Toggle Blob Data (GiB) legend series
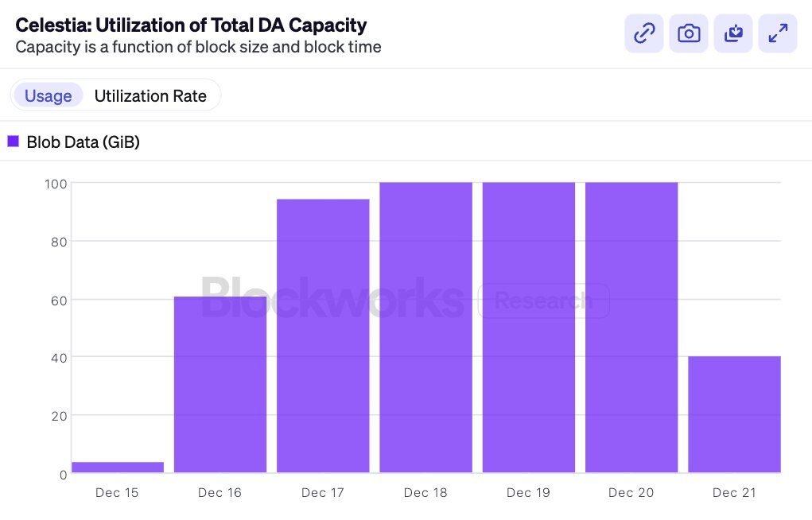This screenshot has width=812, height=520. tap(83, 142)
